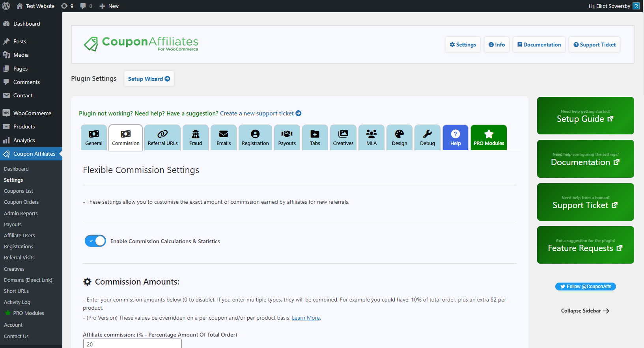Click the Support Ticket header button
Viewport: 644px width, 348px height.
point(595,45)
